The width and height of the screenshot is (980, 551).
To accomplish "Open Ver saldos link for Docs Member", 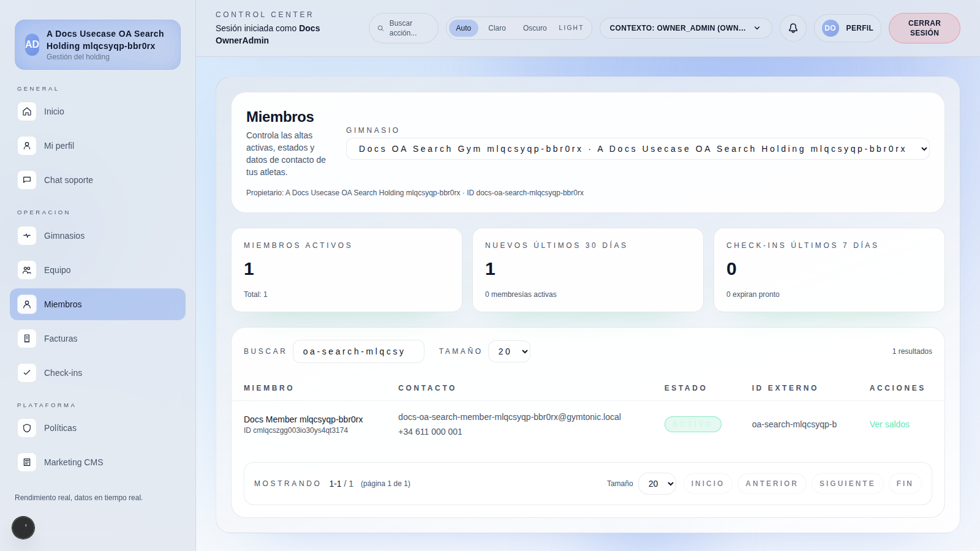I will pyautogui.click(x=889, y=424).
